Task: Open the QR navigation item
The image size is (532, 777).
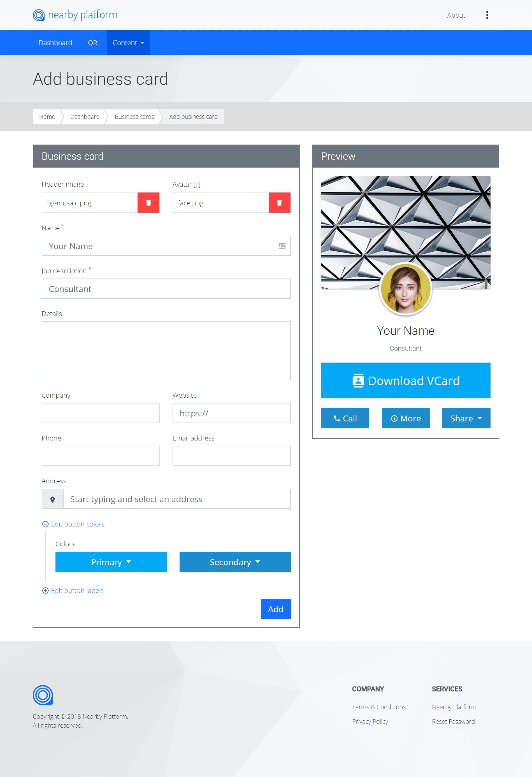Action: pyautogui.click(x=92, y=43)
